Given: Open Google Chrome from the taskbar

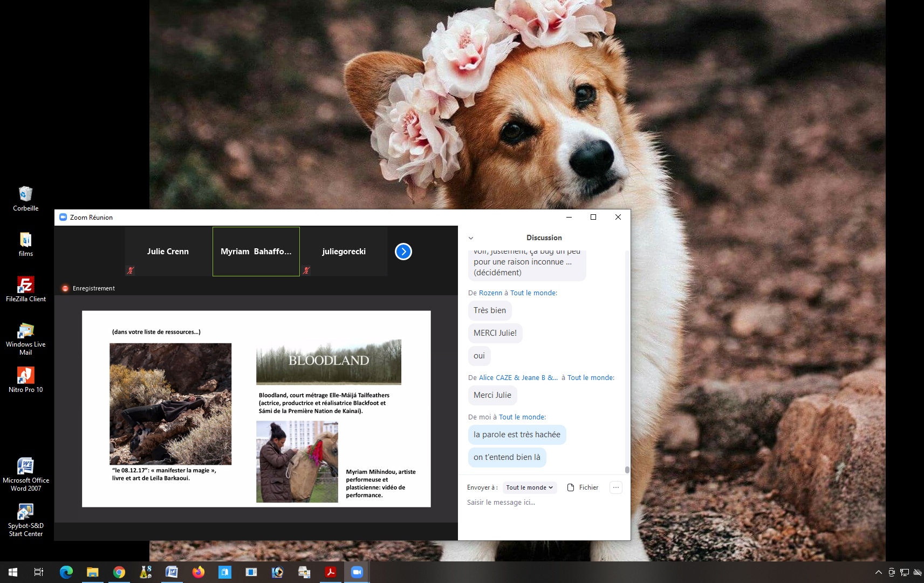Looking at the screenshot, I should [119, 572].
